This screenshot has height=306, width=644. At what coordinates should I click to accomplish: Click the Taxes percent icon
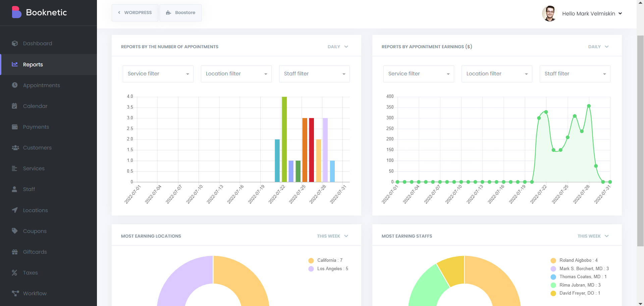[14, 272]
